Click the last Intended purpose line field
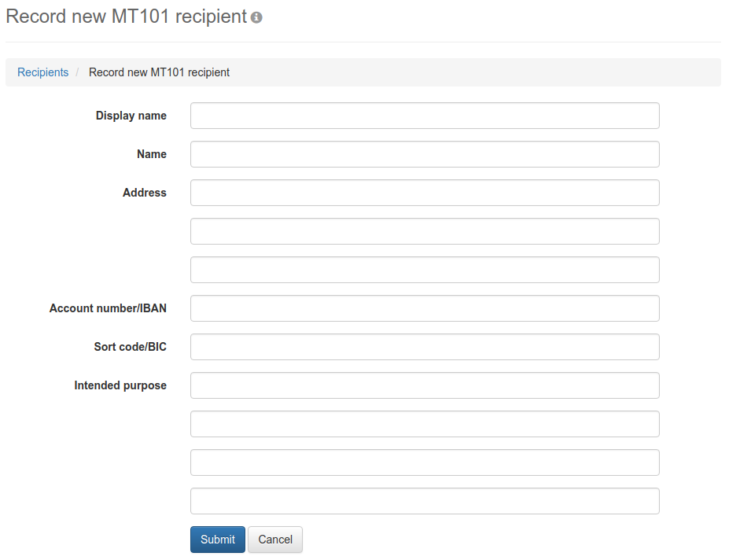Image resolution: width=729 pixels, height=560 pixels. [x=425, y=501]
